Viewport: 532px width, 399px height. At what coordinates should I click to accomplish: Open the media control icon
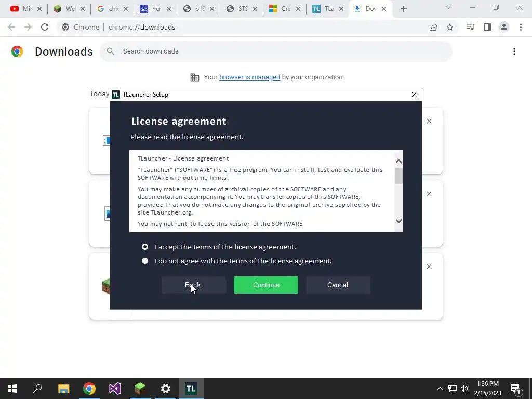[471, 27]
